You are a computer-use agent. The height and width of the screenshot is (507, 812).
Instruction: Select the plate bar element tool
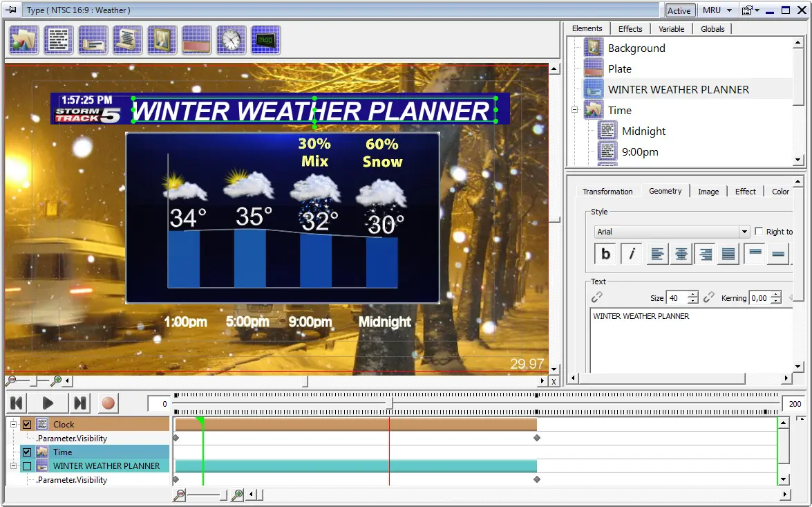[197, 39]
